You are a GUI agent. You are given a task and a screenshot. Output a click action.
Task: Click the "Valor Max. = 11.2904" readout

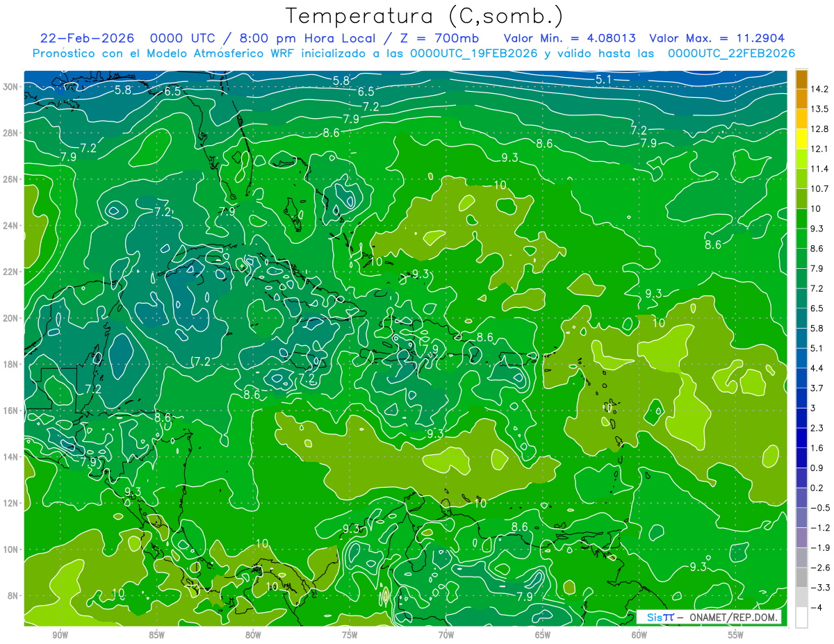pos(717,38)
